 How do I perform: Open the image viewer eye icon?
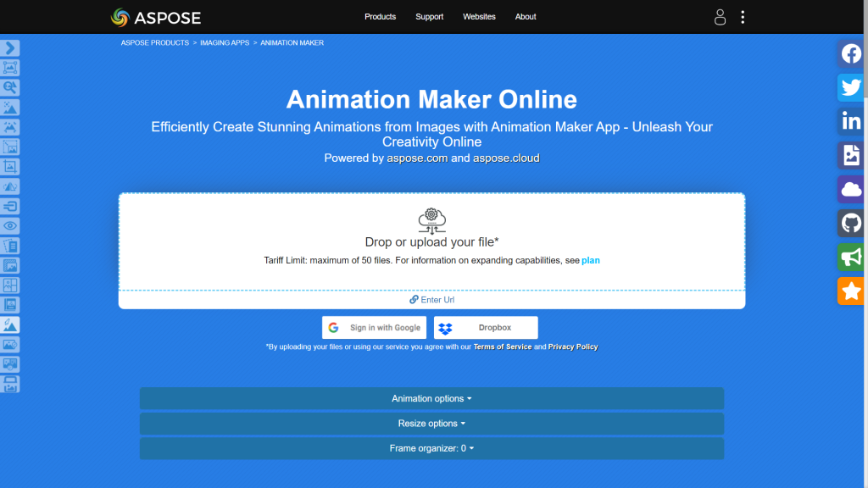pos(11,225)
